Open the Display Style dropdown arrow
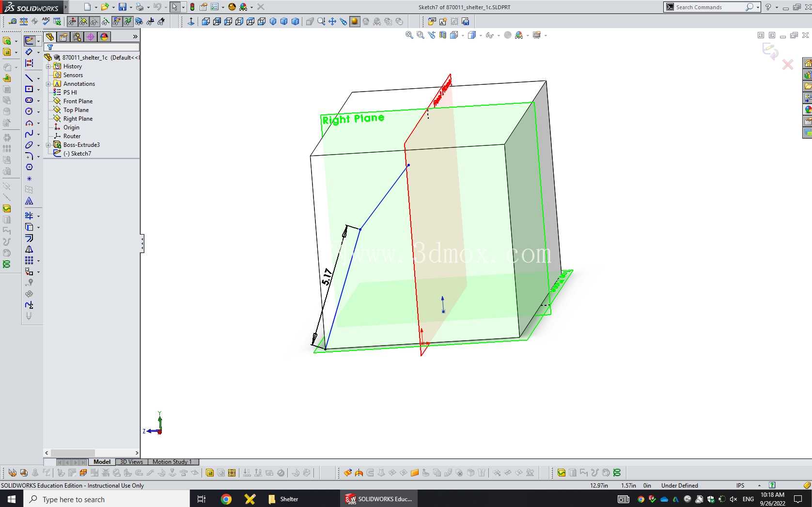812x507 pixels. (x=481, y=35)
